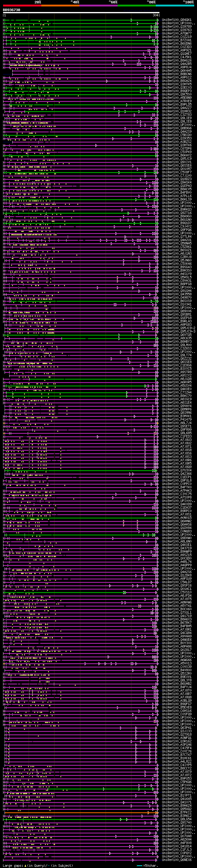
Task: Select the UniRef100_B1YPT1 label
Action: tap(177, 795)
